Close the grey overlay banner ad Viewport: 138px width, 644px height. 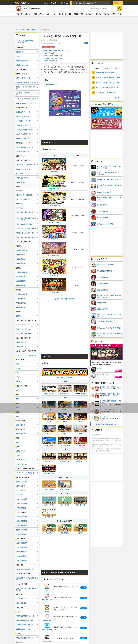pyautogui.click(x=135, y=405)
